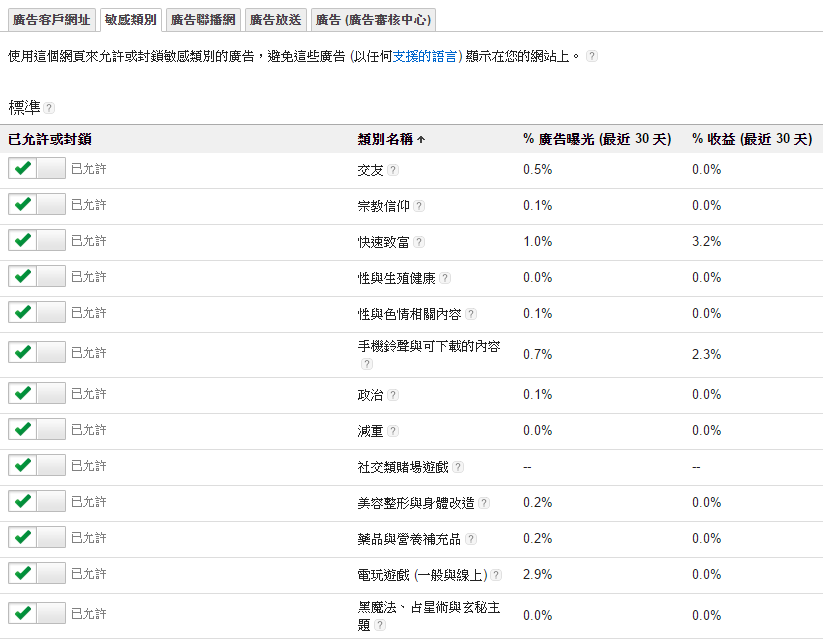Viewport: 823px width, 639px height.
Task: Select the 廣告聯播網 tab
Action: (201, 18)
